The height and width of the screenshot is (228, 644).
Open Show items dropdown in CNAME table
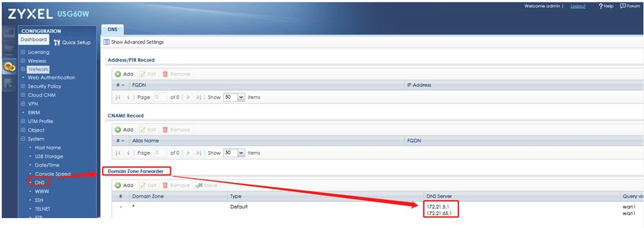[x=234, y=153]
